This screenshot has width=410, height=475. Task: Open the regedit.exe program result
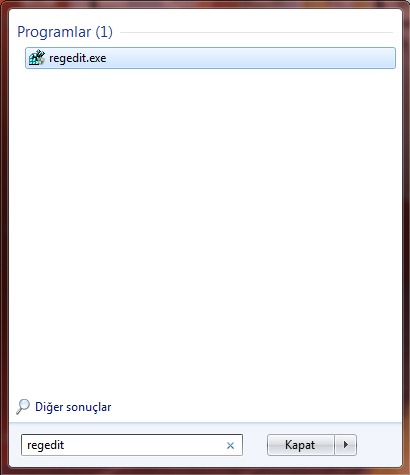pos(210,58)
